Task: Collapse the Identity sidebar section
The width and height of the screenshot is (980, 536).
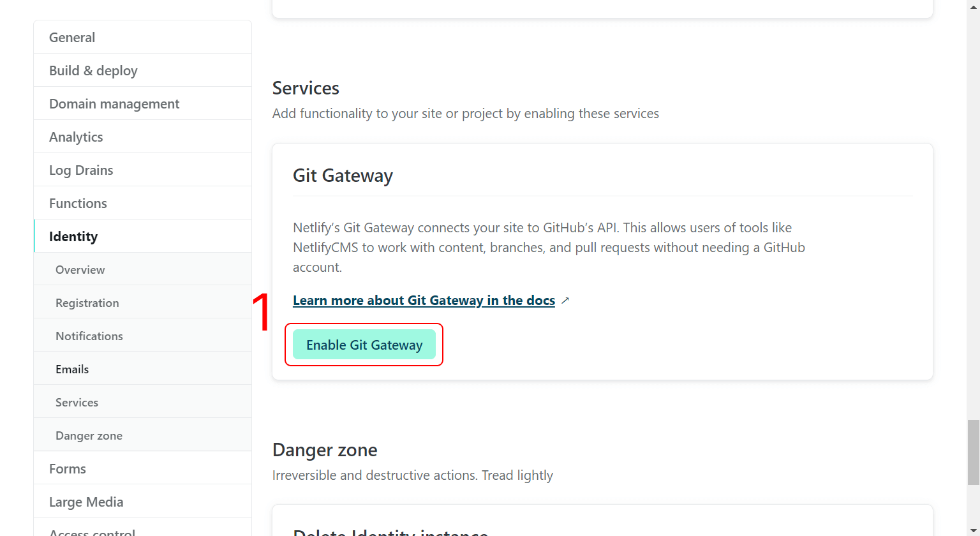Action: (x=73, y=236)
